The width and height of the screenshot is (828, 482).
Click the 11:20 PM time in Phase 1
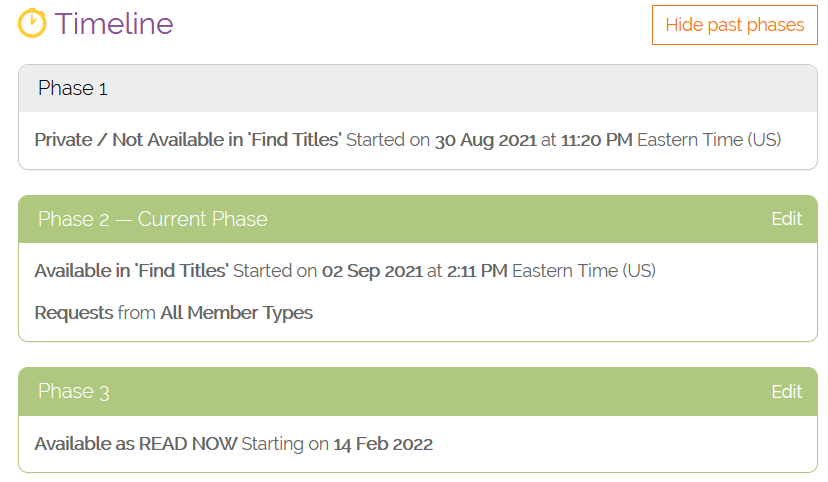[596, 140]
